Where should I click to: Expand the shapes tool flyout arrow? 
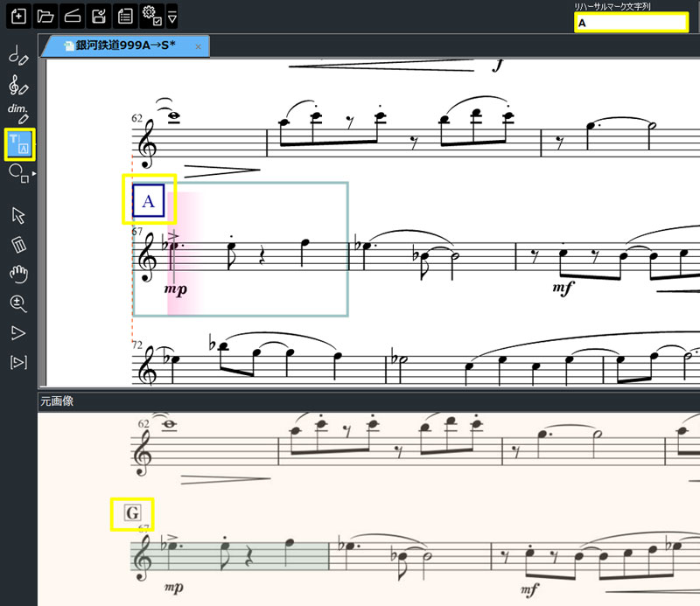pyautogui.click(x=34, y=174)
